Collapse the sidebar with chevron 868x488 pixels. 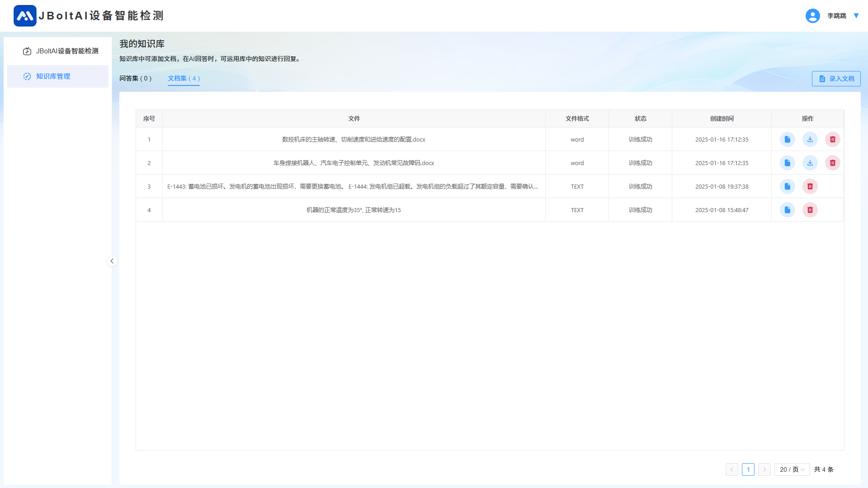[112, 261]
